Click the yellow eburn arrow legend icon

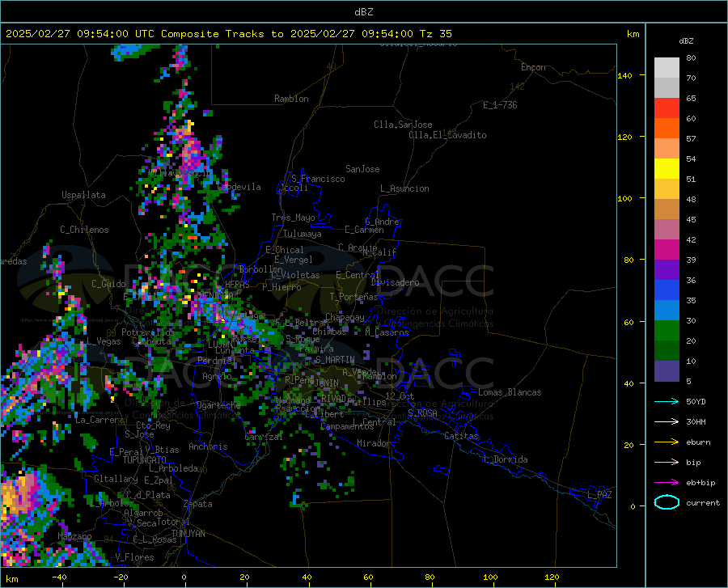coord(667,442)
